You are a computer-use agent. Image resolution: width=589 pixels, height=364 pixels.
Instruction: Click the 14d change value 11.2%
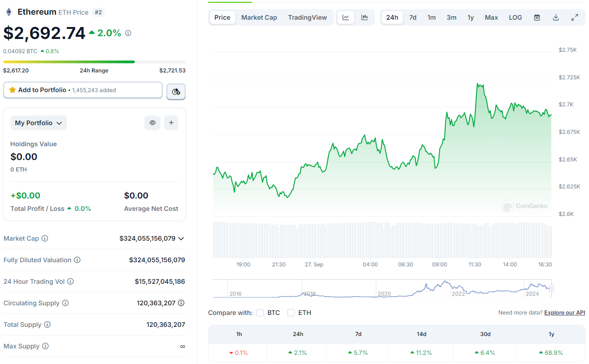pos(421,353)
